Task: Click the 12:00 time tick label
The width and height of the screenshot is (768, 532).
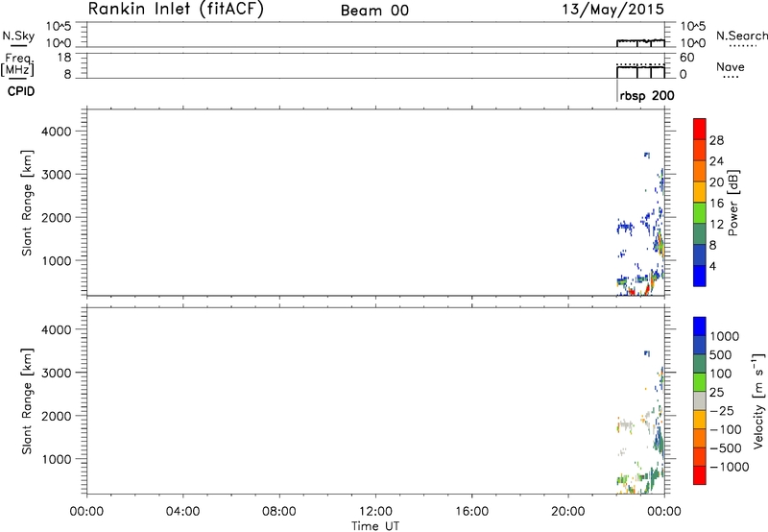Action: [375, 512]
